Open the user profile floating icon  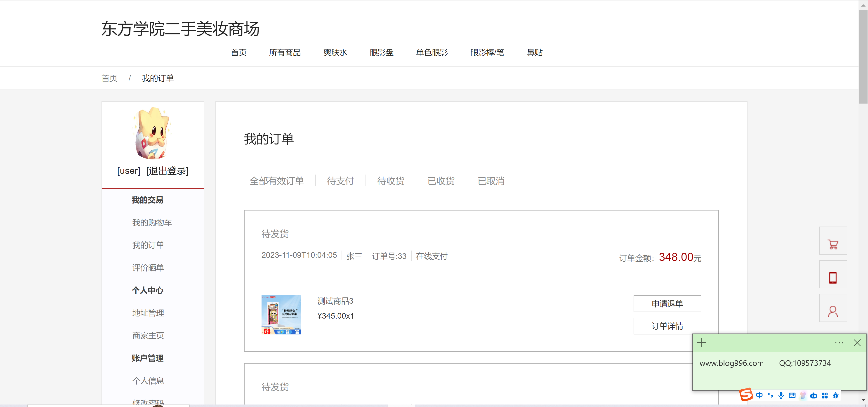pyautogui.click(x=833, y=308)
